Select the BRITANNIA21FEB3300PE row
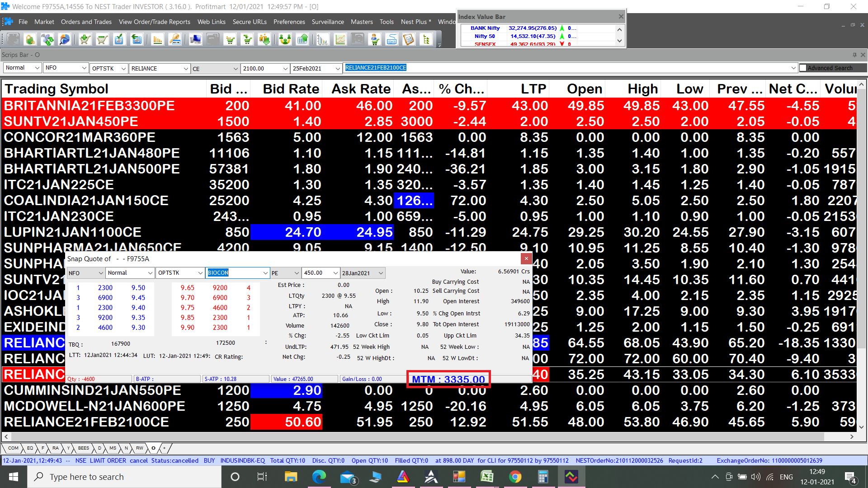868x488 pixels. click(x=429, y=106)
